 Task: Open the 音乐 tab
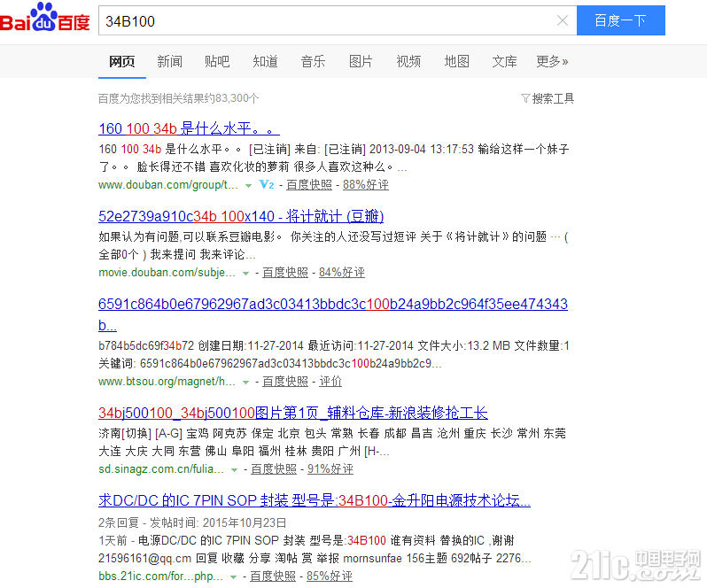coord(313,61)
